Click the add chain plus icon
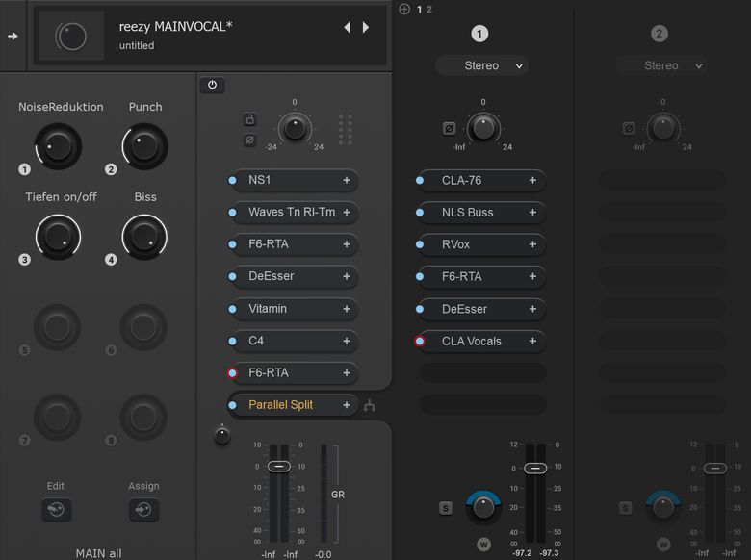Image resolution: width=751 pixels, height=560 pixels. pos(404,9)
